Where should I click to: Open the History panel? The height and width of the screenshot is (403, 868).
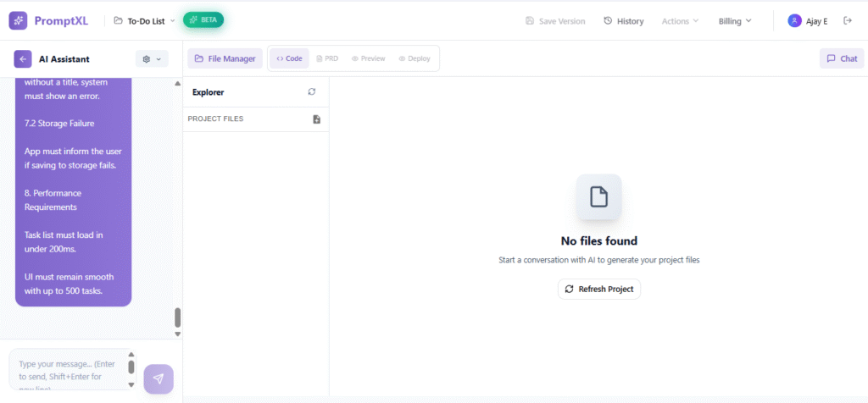623,21
